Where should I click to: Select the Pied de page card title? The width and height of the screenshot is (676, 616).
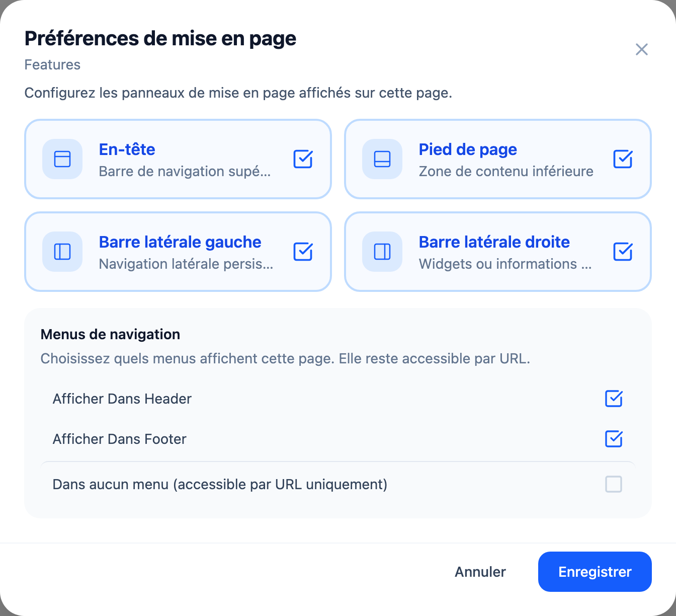(x=468, y=149)
